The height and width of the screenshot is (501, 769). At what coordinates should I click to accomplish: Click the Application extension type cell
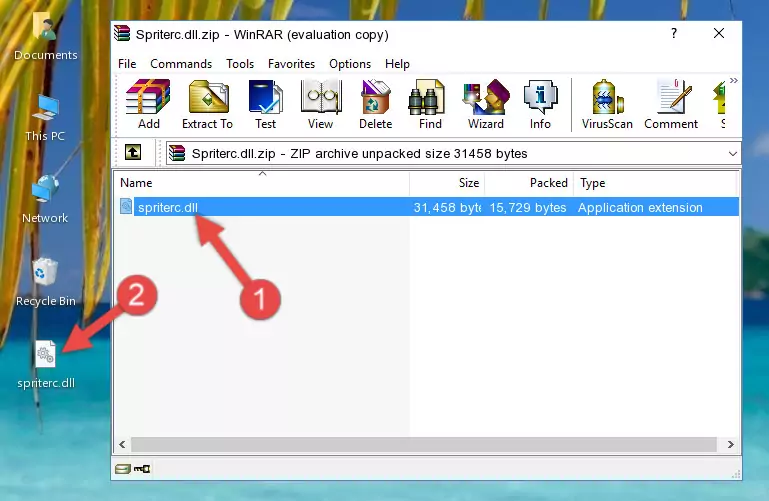(640, 208)
